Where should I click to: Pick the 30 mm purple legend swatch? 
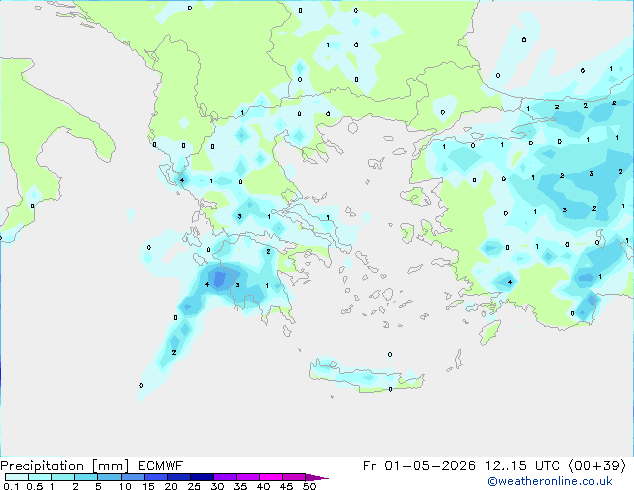(225, 477)
